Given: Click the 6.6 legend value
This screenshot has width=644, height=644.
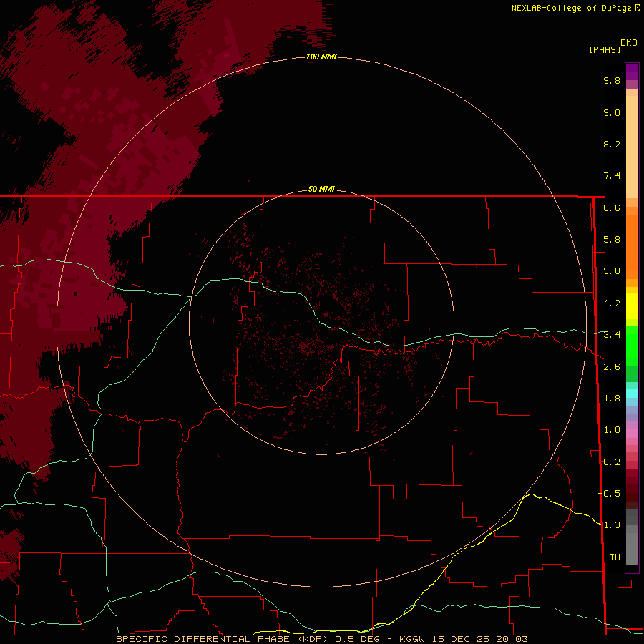Looking at the screenshot, I should pos(612,208).
